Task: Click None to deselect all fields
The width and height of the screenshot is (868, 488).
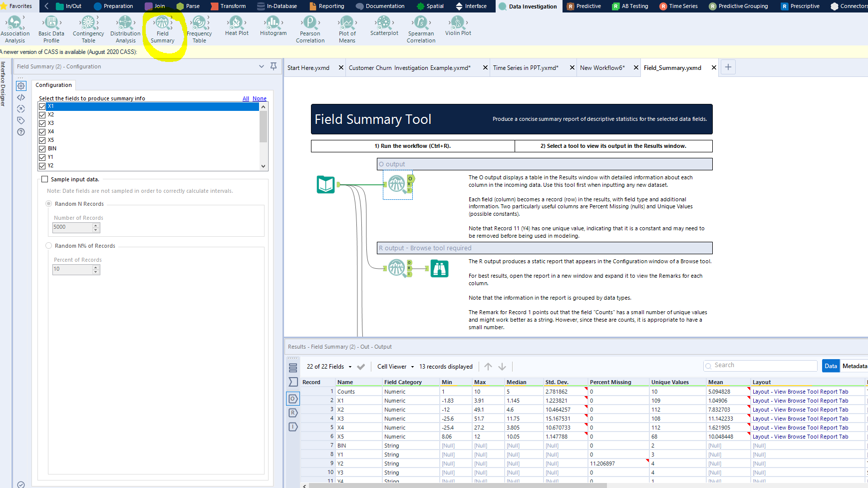Action: click(260, 98)
